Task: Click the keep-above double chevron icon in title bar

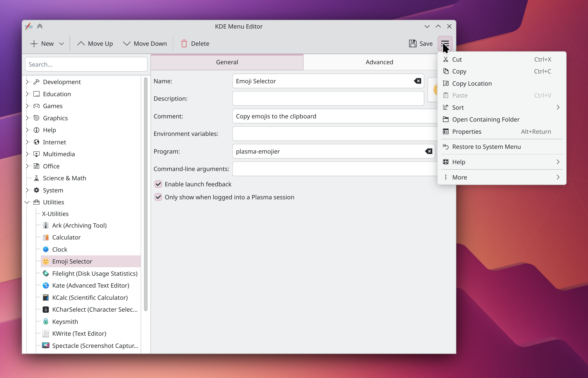Action: click(x=40, y=26)
